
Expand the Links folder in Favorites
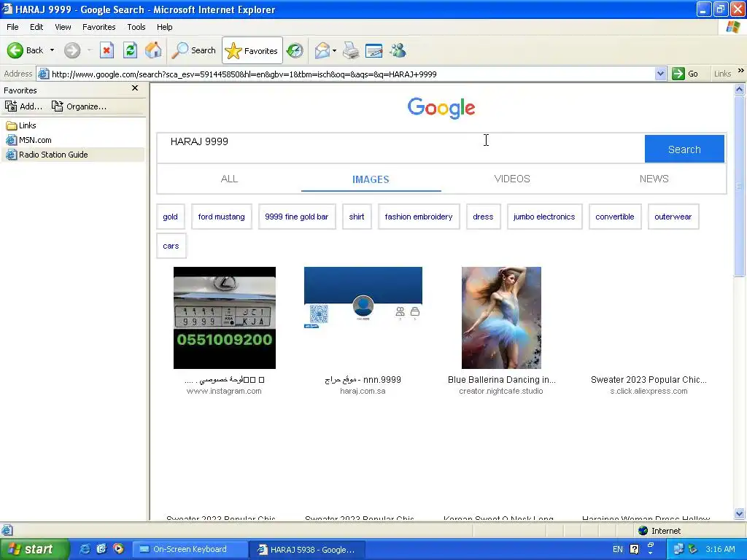(21, 125)
